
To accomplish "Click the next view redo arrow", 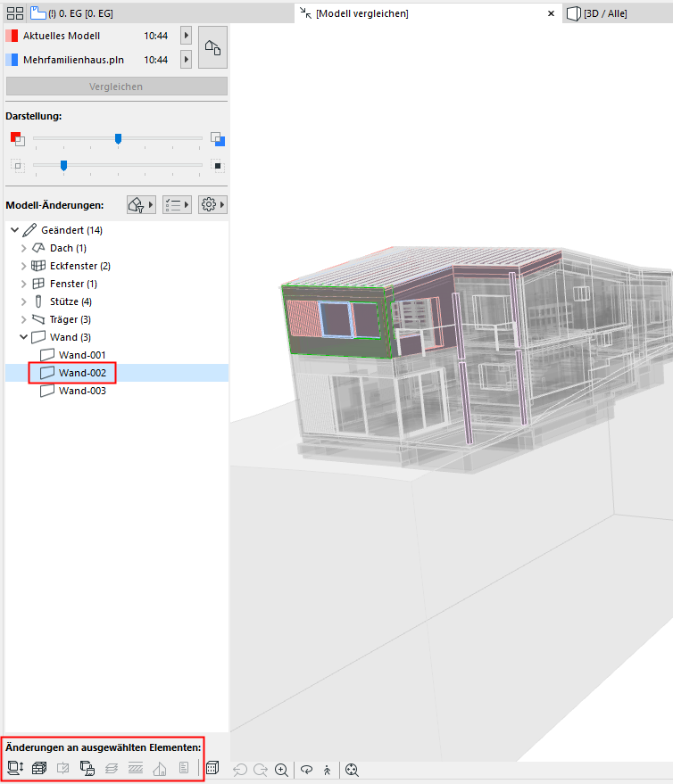I will click(x=261, y=770).
